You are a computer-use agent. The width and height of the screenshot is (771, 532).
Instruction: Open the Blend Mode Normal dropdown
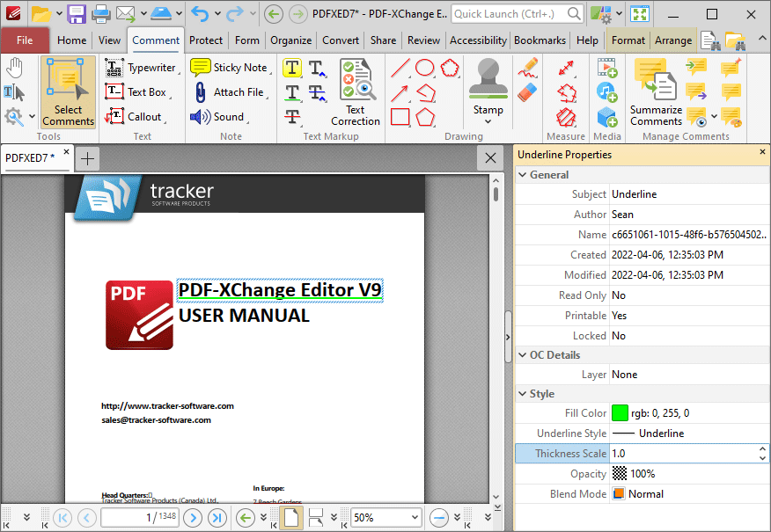tap(689, 493)
